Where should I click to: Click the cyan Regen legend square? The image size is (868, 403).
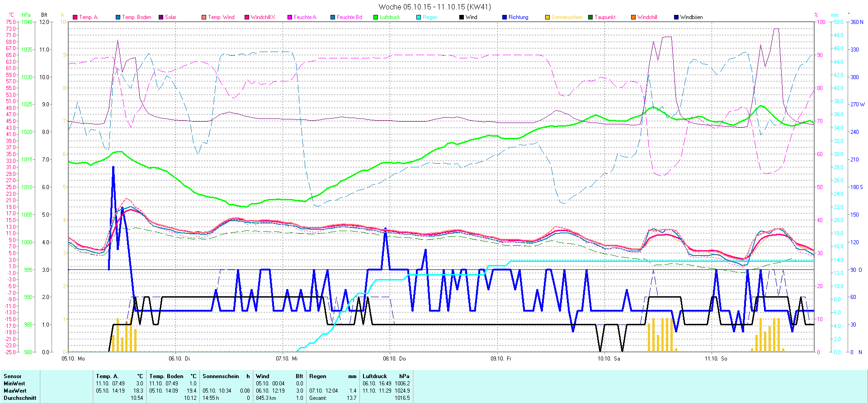[x=419, y=17]
